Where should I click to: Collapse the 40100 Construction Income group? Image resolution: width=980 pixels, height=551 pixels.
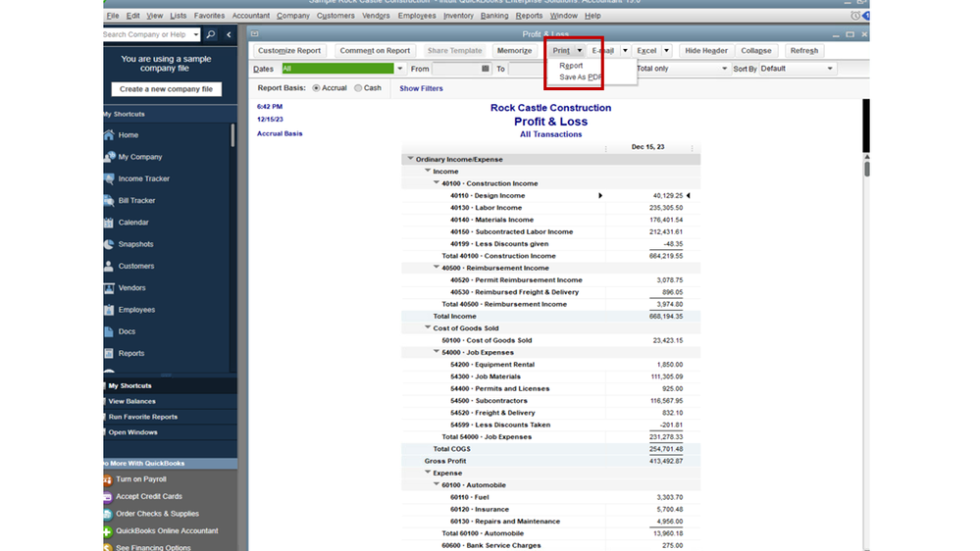[437, 183]
